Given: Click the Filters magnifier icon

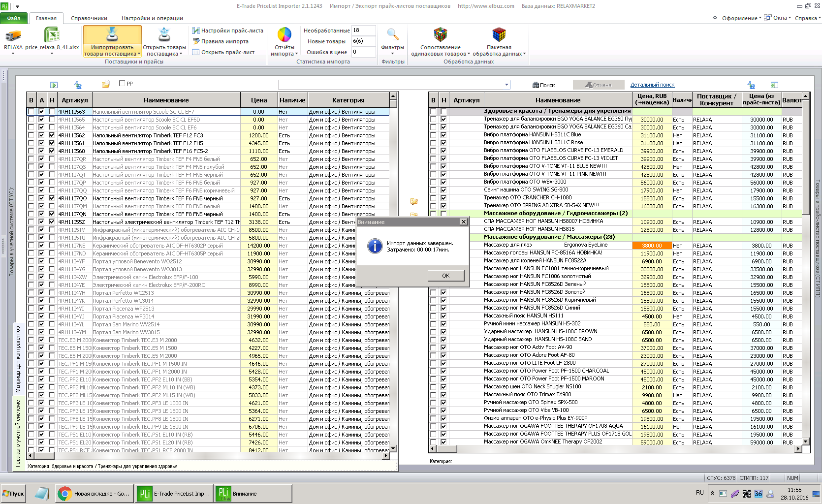Looking at the screenshot, I should tap(392, 34).
